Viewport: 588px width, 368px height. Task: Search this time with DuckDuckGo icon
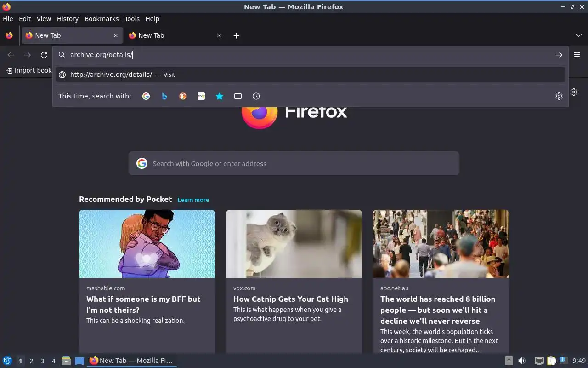(183, 96)
